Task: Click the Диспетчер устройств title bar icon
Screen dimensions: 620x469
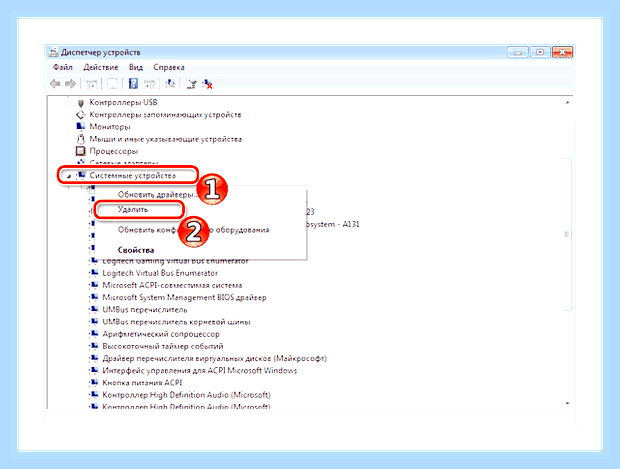Action: click(53, 52)
